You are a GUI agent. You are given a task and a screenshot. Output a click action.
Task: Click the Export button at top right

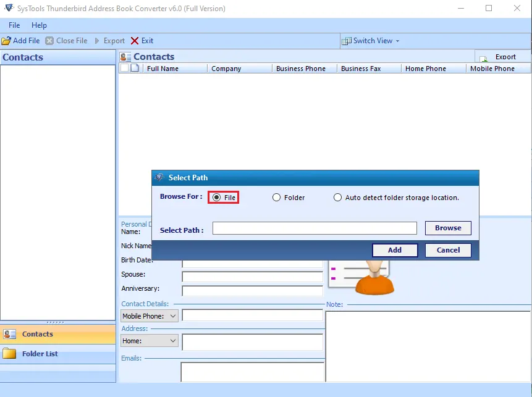tap(503, 56)
